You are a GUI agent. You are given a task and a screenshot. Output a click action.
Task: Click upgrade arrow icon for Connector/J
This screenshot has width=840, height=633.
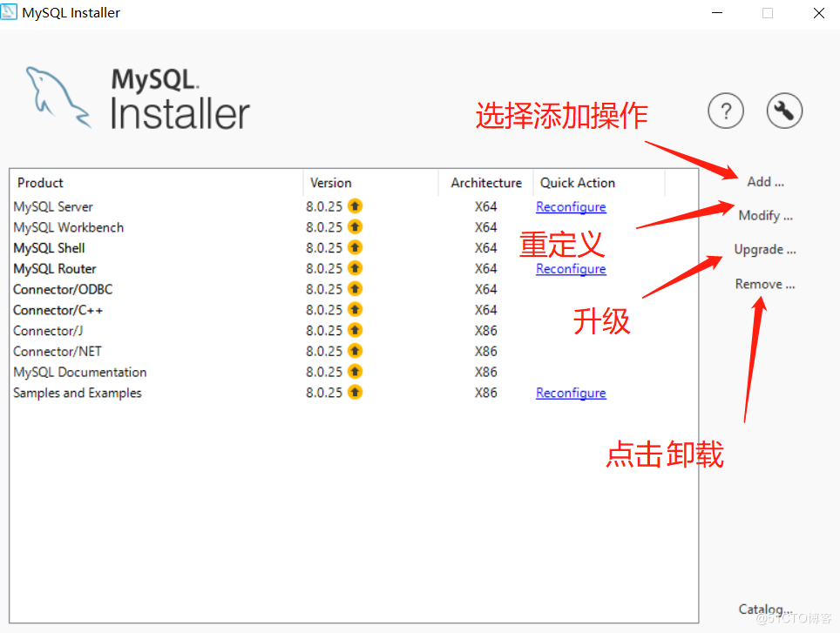coord(355,330)
